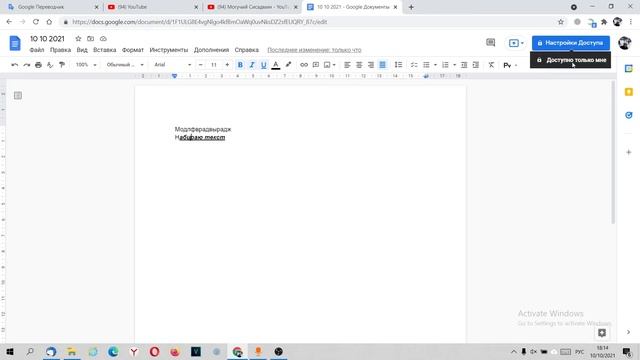Image resolution: width=640 pixels, height=360 pixels.
Task: Open the Tasks side panel icon
Action: pos(629,115)
